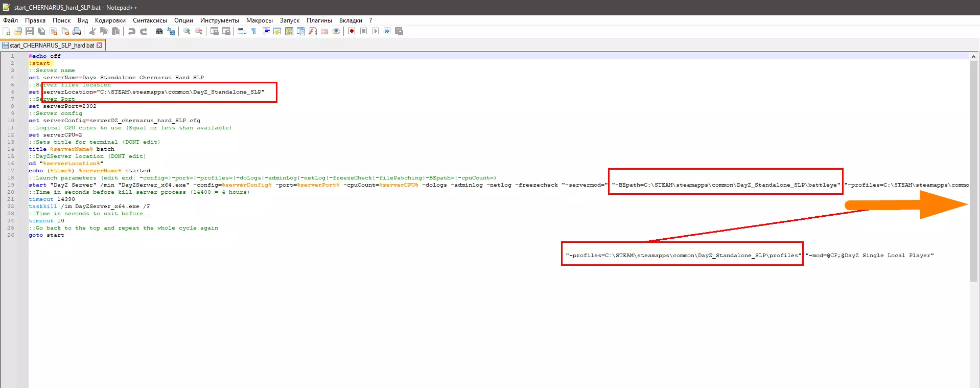The image size is (980, 388).
Task: Click the Close document toolbar icon
Action: pyautogui.click(x=53, y=31)
